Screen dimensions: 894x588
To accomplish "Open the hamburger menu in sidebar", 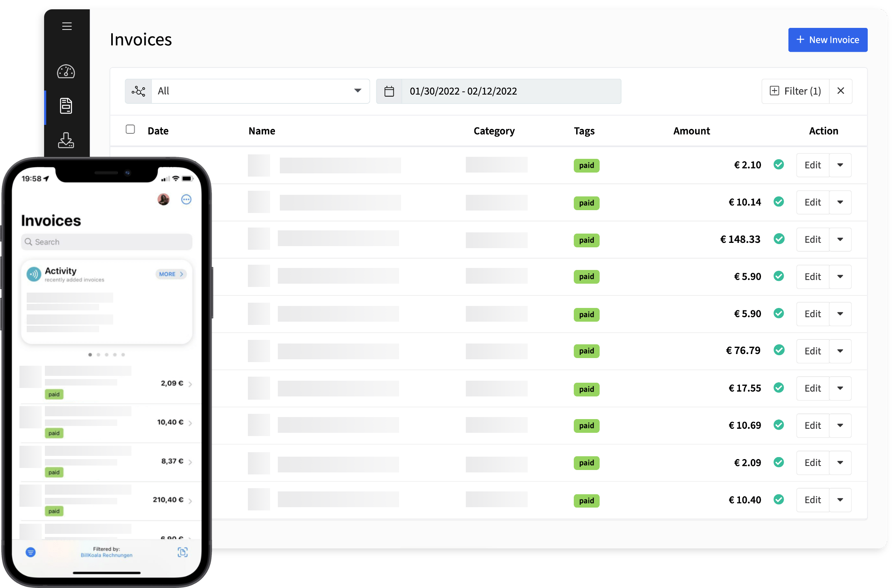I will coord(67,26).
